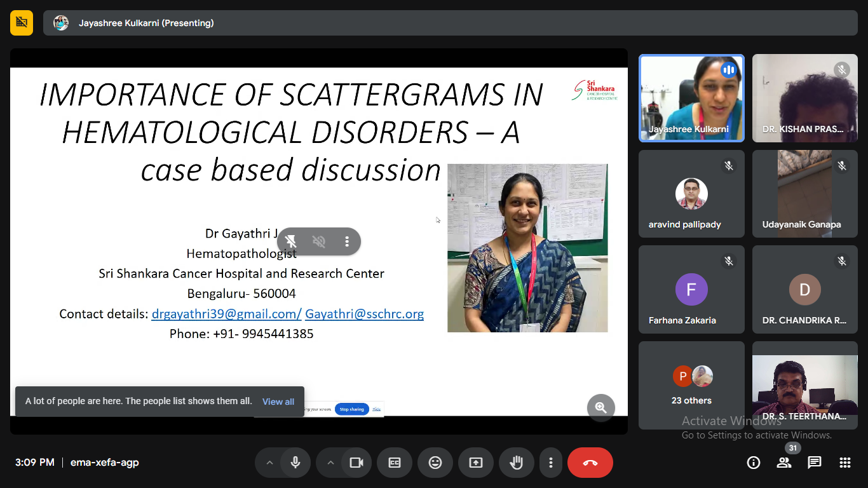Click the present now screen share icon

pos(476,463)
